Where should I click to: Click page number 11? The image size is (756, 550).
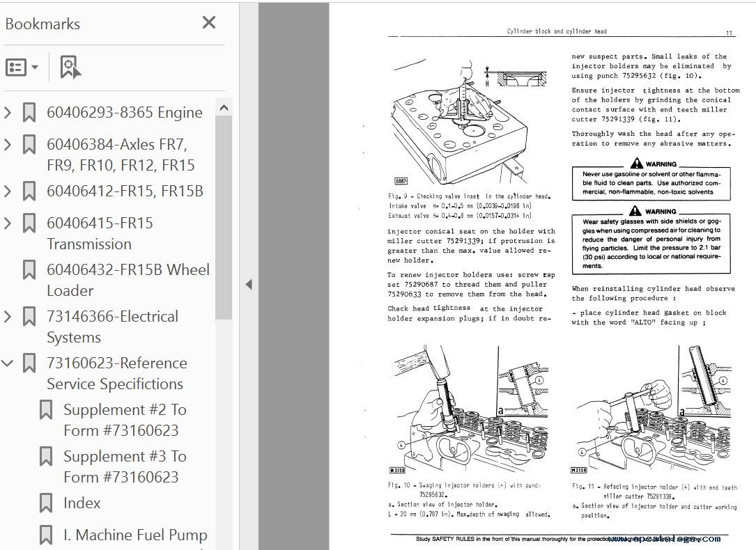729,33
